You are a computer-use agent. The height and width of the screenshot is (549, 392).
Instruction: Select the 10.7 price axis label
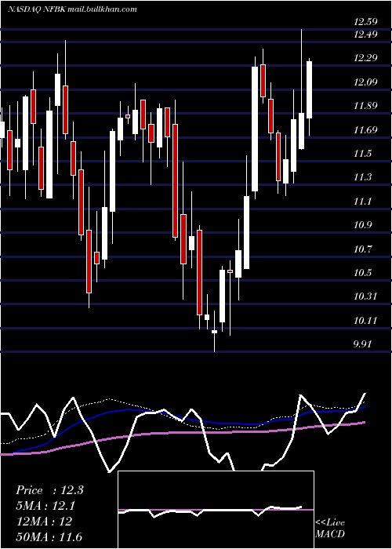[x=362, y=249]
